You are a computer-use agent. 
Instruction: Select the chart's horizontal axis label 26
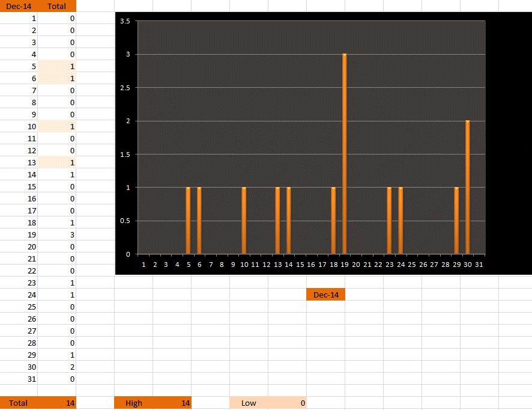pyautogui.click(x=423, y=265)
